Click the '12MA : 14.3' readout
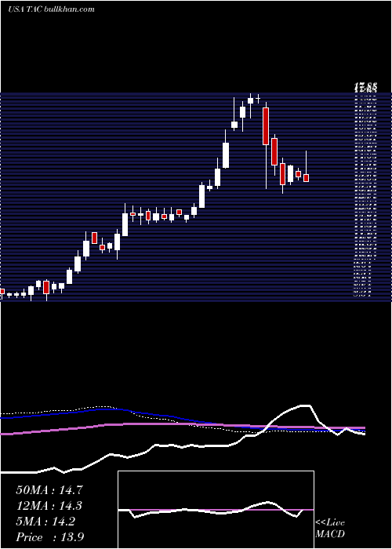 click(49, 506)
